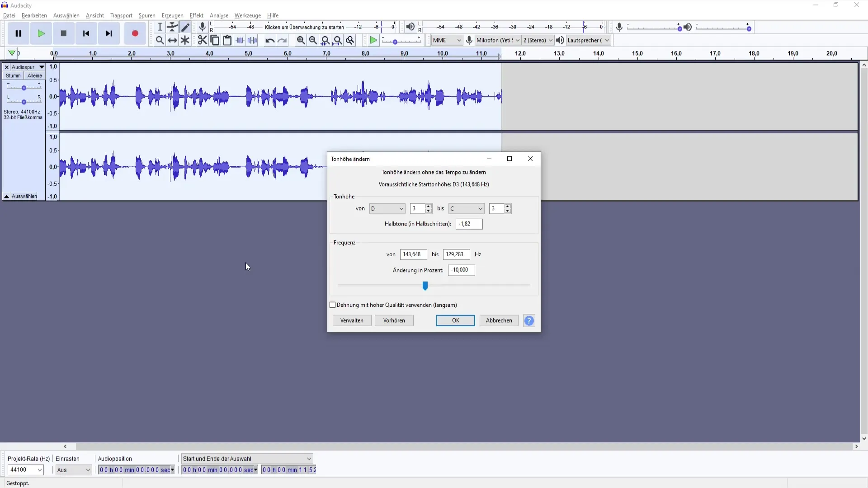Open the 2 (Stereo) channels dropdown
This screenshot has width=868, height=488.
coord(538,40)
